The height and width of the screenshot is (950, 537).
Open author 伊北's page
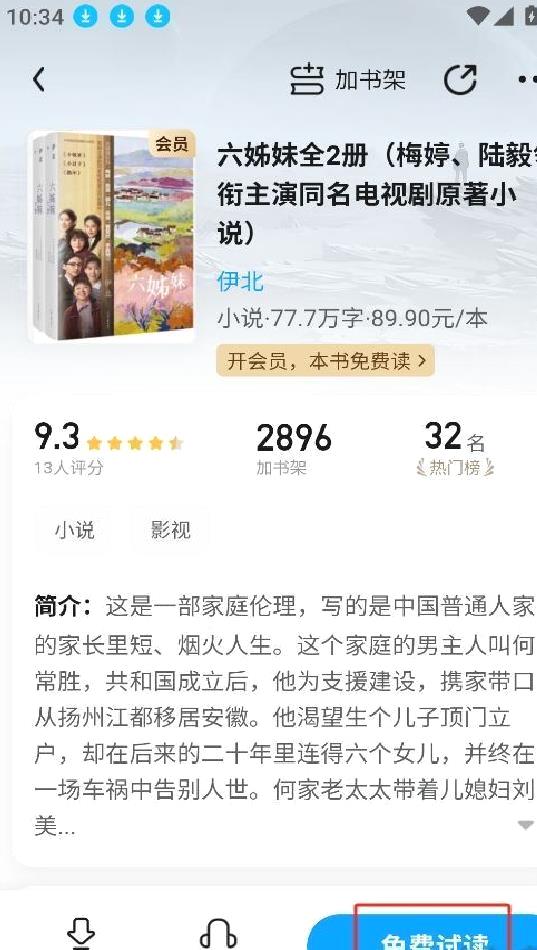pos(240,282)
